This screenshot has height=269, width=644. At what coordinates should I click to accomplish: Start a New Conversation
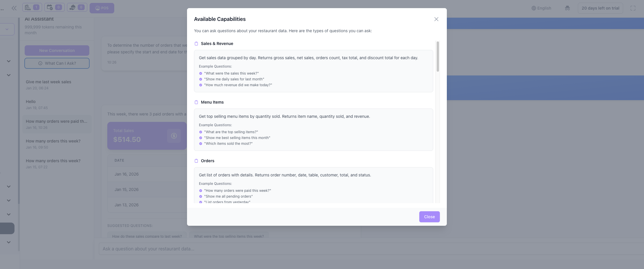[x=57, y=50]
